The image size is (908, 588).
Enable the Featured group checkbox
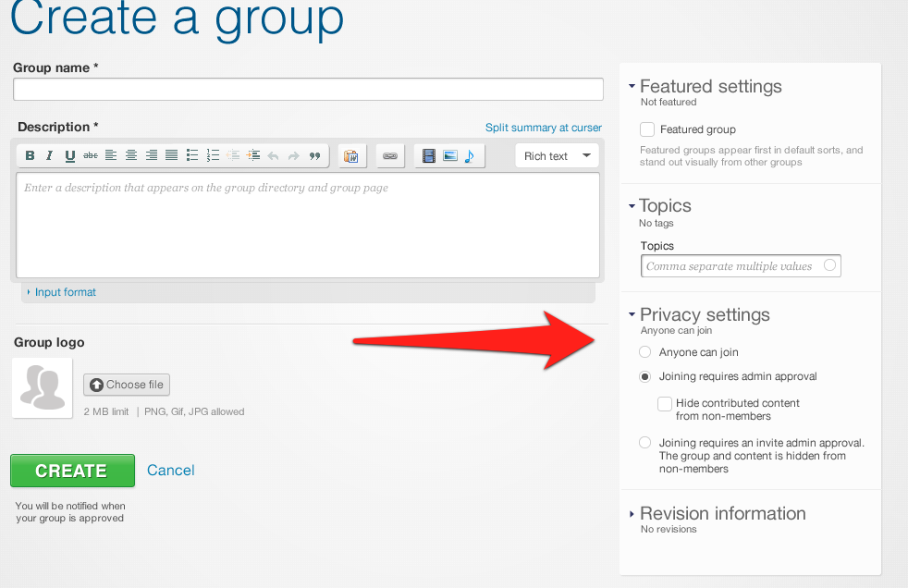click(x=646, y=129)
